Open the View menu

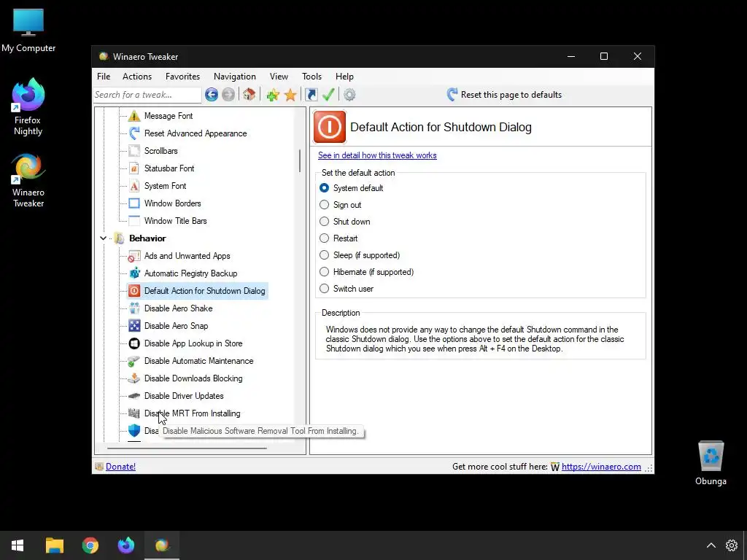tap(279, 76)
